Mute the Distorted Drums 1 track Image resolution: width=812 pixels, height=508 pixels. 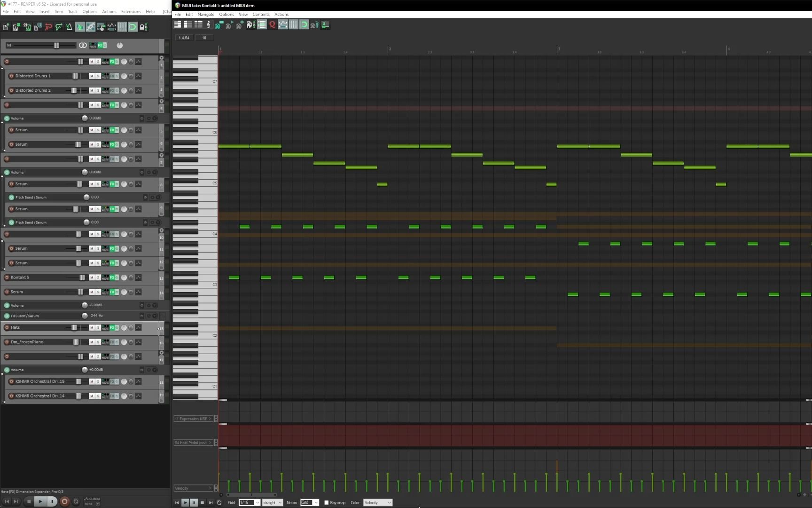(92, 76)
